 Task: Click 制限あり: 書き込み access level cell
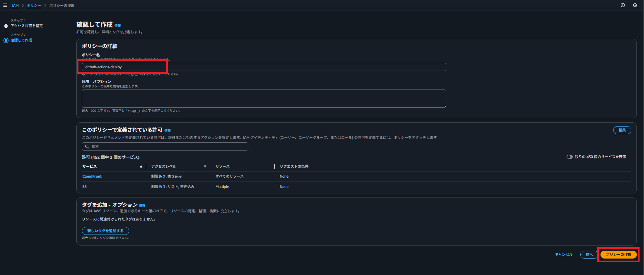[166, 176]
